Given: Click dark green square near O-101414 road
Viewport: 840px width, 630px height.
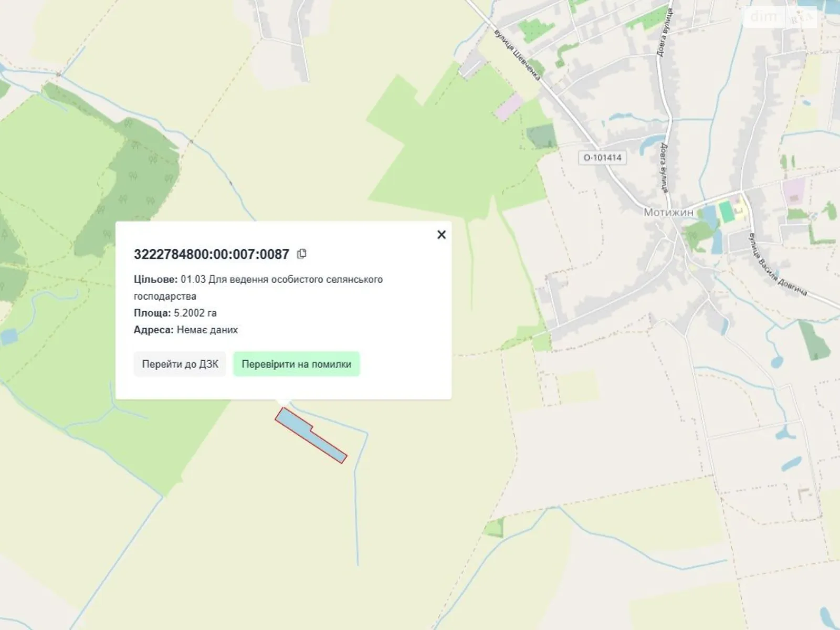Looking at the screenshot, I should point(541,136).
